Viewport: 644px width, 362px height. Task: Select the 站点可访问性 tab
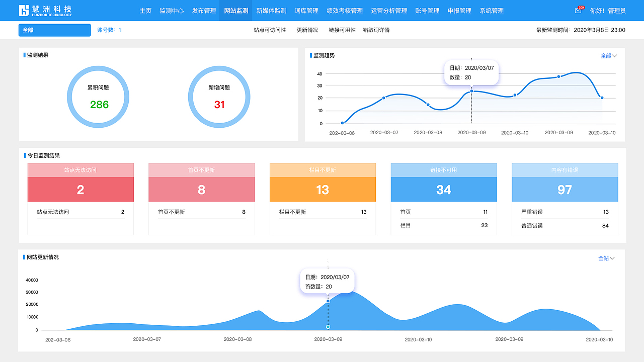click(270, 30)
